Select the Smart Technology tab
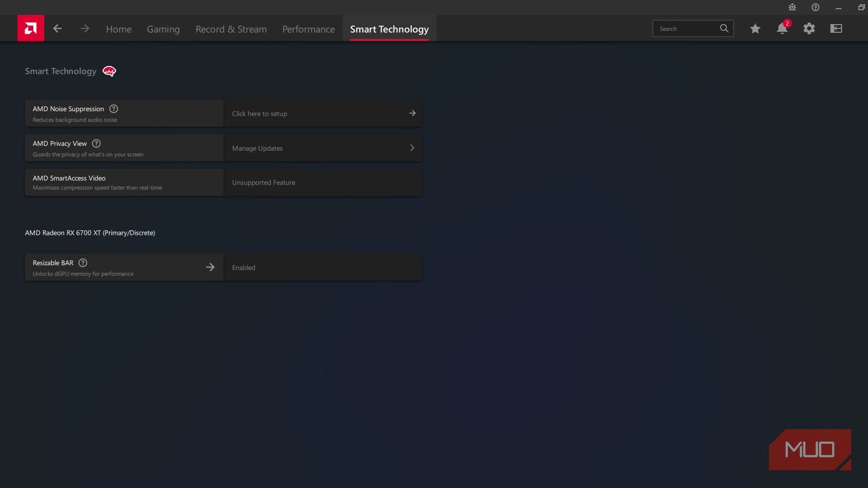Viewport: 868px width, 488px height. 389,29
